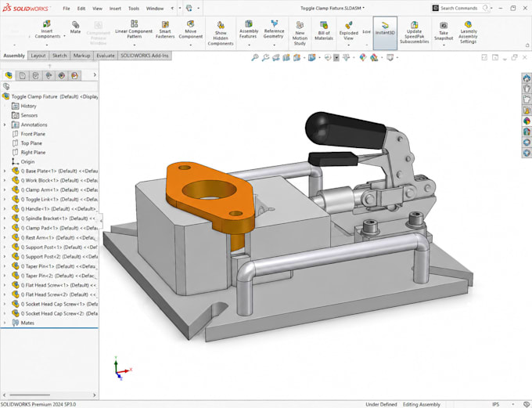This screenshot has height=408, width=532.
Task: Expand more manager tabs with right chevron
Action: point(95,75)
